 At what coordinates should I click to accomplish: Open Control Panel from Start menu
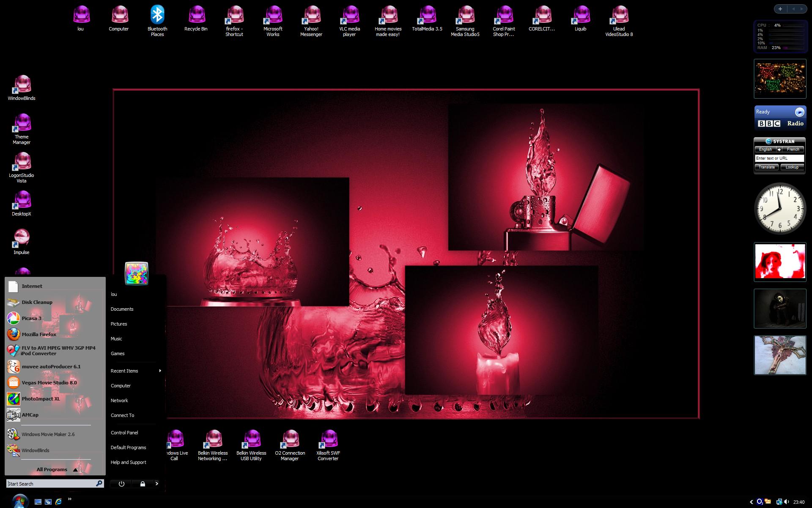tap(124, 433)
